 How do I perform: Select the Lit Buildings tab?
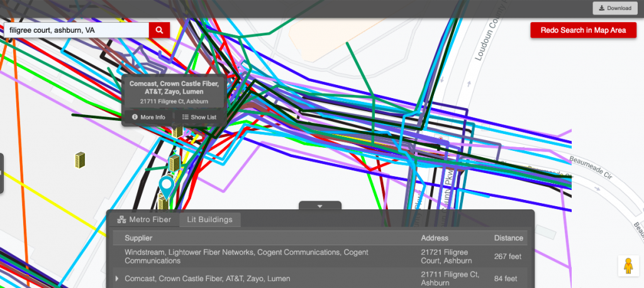coord(209,219)
